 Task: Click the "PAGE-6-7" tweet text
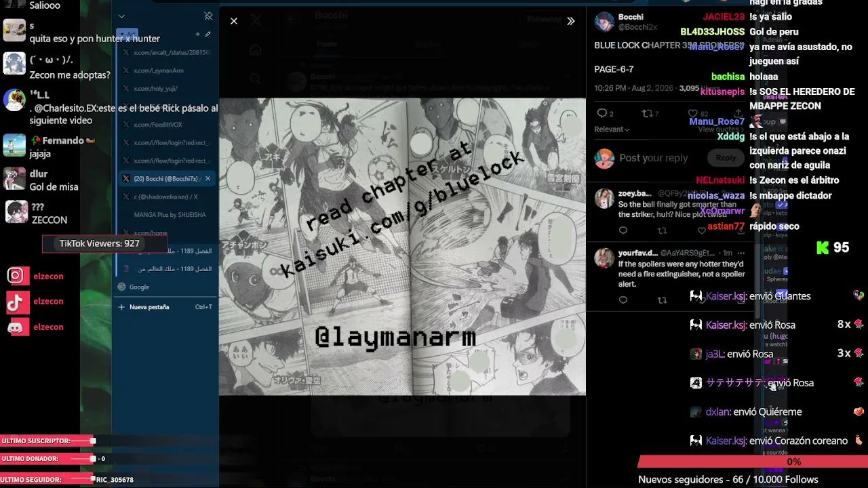(614, 69)
